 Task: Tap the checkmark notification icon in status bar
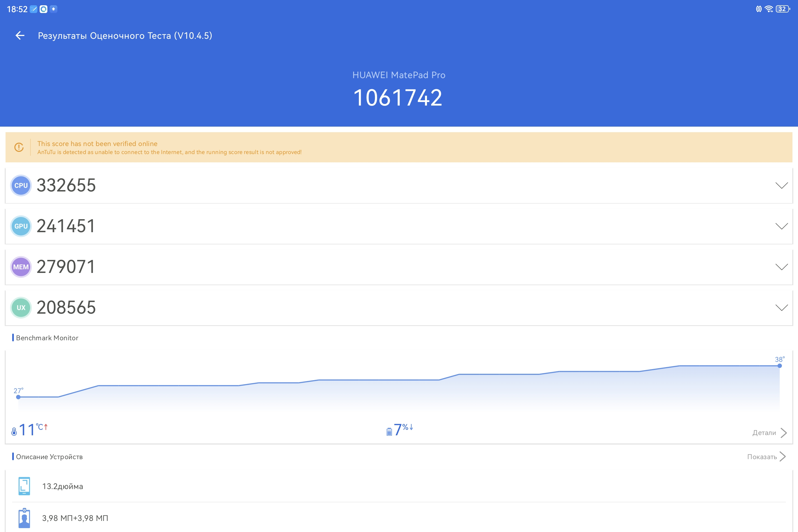(34, 9)
